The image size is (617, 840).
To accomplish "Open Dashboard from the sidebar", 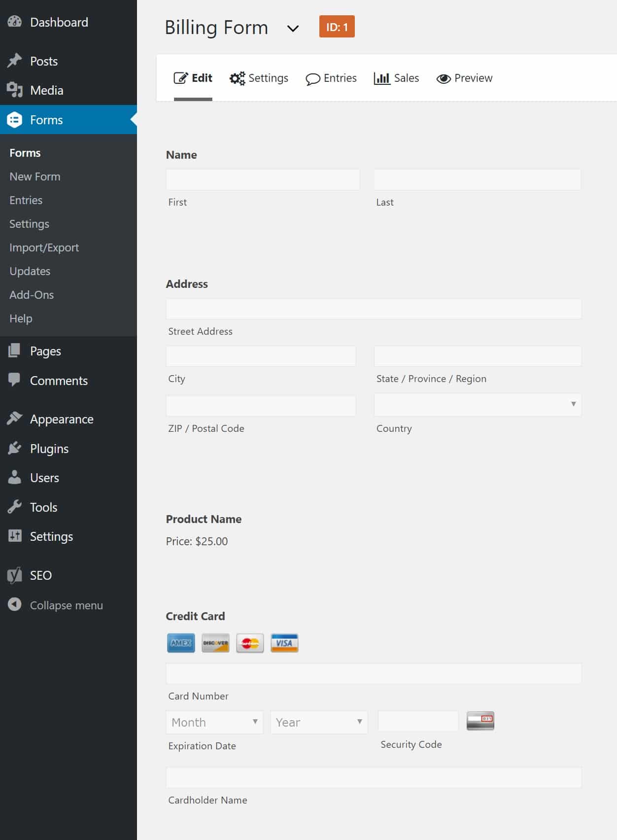I will coord(59,22).
